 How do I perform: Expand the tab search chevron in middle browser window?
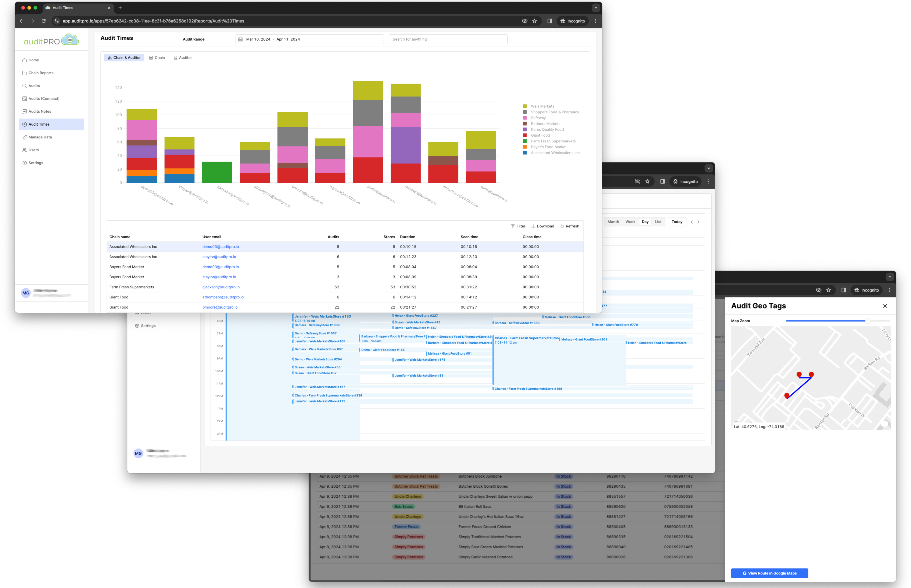click(x=708, y=168)
